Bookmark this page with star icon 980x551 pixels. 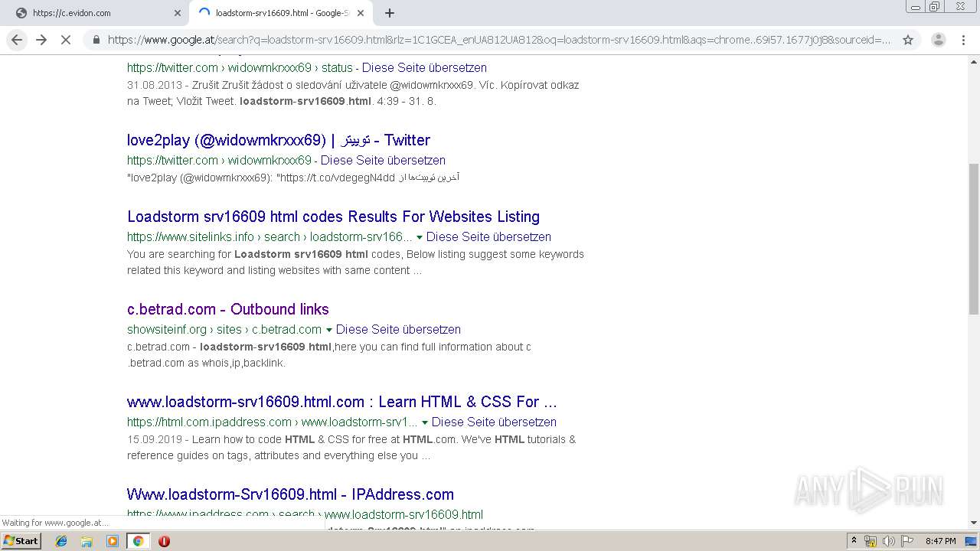coord(908,40)
